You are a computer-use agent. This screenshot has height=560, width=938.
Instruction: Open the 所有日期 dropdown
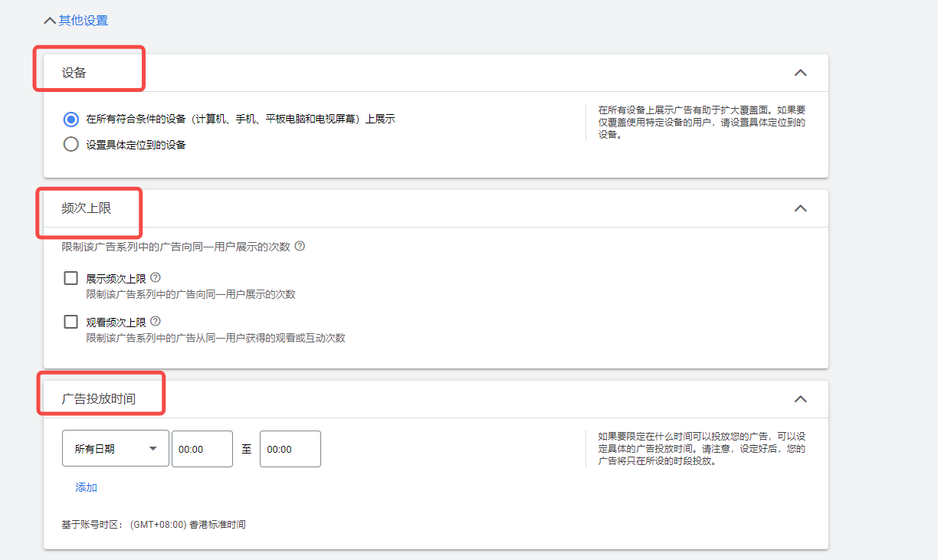(x=115, y=449)
